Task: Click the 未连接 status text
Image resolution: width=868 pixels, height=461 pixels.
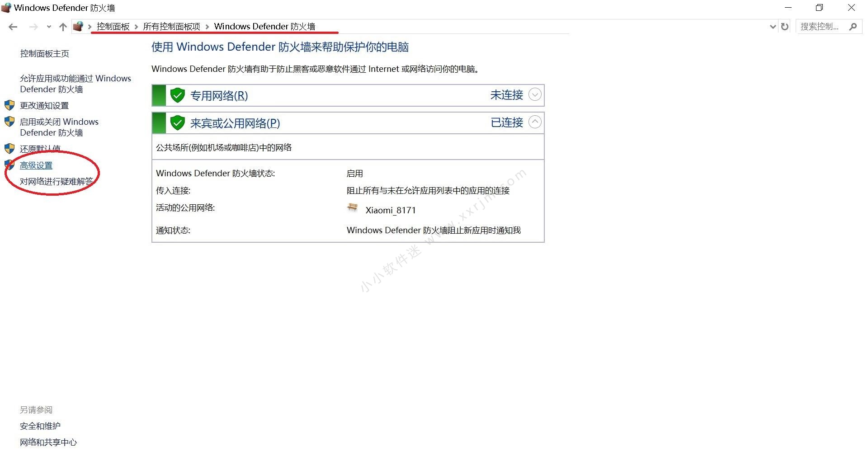Action: [x=507, y=95]
